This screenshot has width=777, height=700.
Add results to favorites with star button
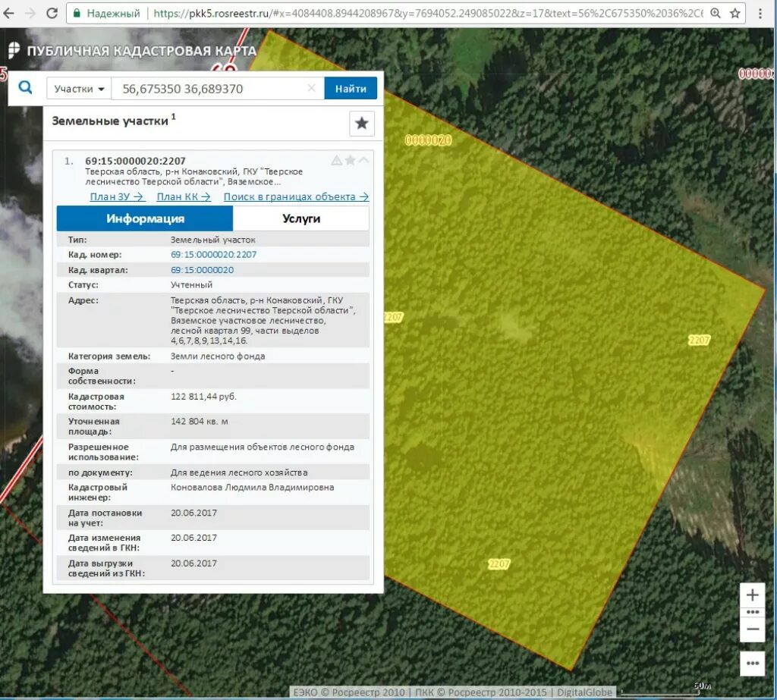362,124
